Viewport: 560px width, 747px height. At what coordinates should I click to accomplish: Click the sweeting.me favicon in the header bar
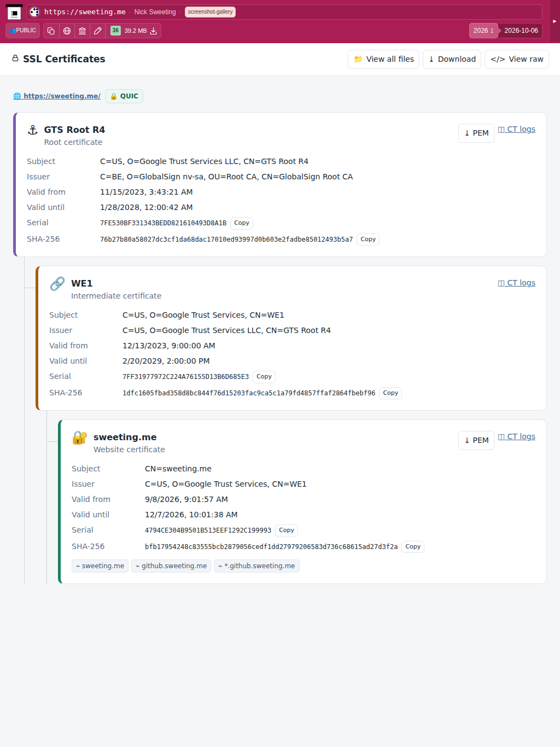[x=34, y=12]
